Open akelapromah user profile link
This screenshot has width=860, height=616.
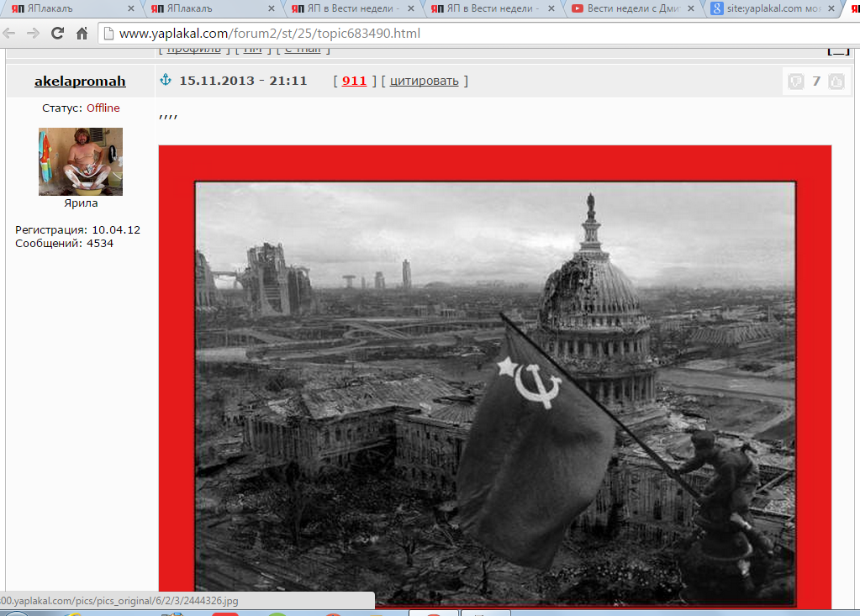[80, 82]
